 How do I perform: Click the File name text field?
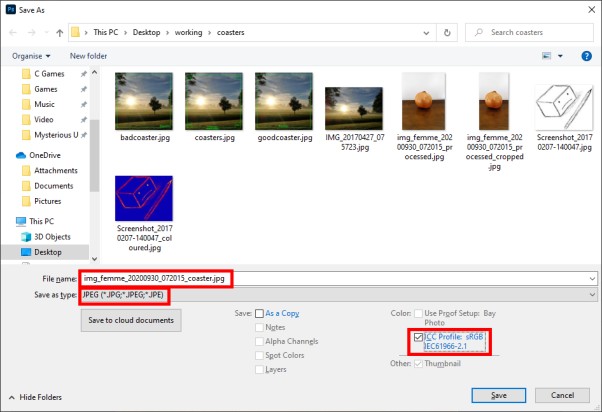point(338,279)
